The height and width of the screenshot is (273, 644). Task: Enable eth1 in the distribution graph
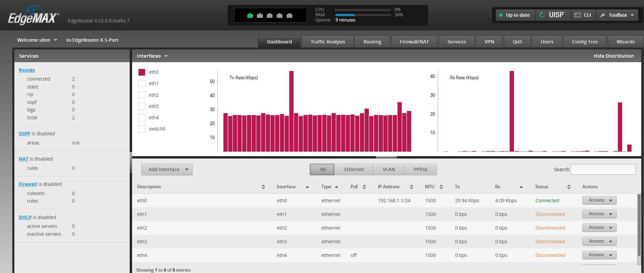click(x=142, y=83)
